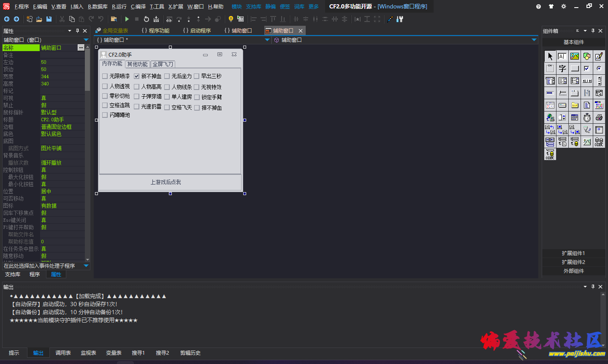Image resolution: width=608 pixels, height=364 pixels.
Task: Select the picture box component
Action: tap(575, 56)
